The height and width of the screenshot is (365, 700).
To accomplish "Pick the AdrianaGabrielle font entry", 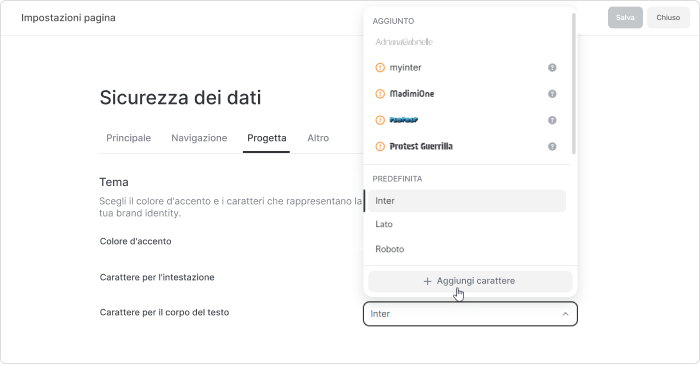I will click(467, 42).
